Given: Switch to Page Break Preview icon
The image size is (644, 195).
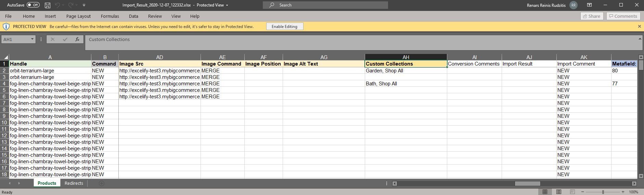Looking at the screenshot, I should pyautogui.click(x=572, y=192).
